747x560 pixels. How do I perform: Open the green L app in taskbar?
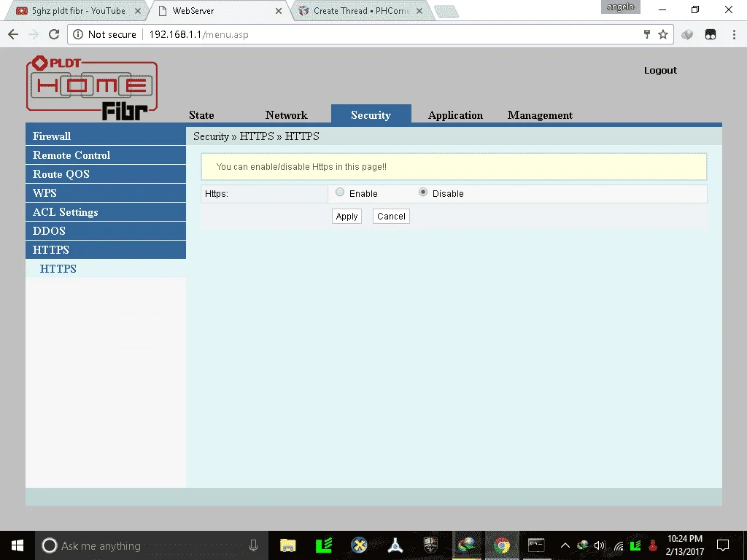pos(323,545)
